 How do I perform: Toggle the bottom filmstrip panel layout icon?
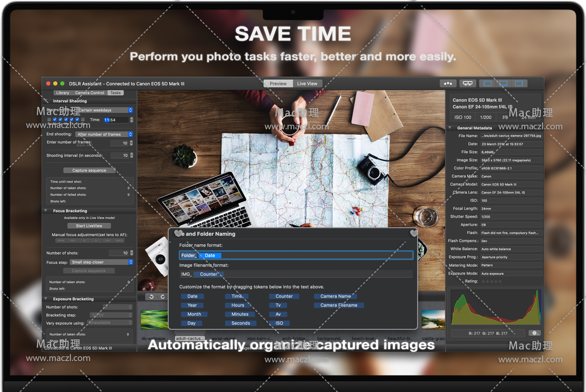click(x=503, y=84)
